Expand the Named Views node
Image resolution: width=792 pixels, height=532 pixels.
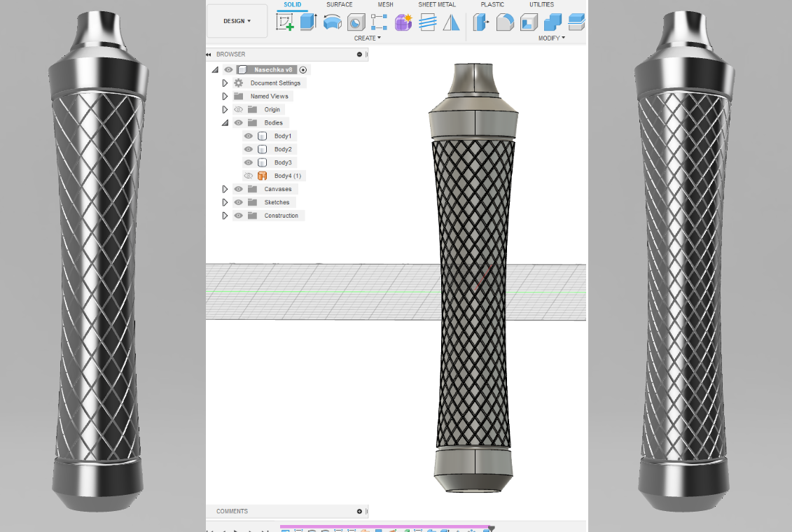tap(225, 96)
